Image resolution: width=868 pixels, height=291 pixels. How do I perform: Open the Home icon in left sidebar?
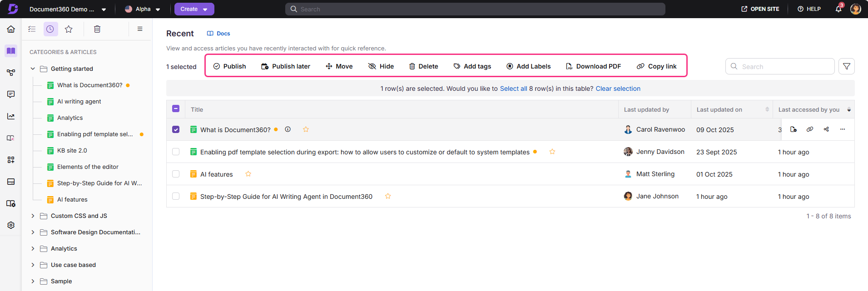pos(11,29)
